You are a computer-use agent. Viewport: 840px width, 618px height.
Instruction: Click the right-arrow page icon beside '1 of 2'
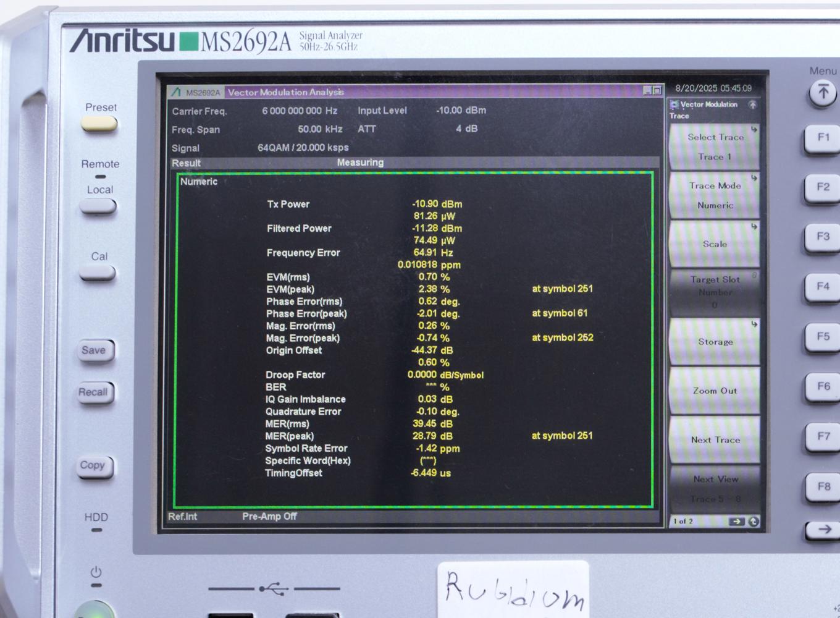click(x=736, y=521)
